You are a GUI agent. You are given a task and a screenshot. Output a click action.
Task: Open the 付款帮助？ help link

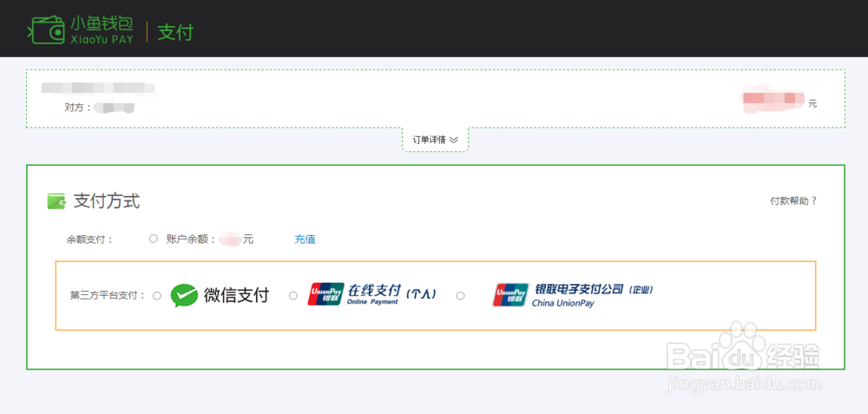pos(793,200)
